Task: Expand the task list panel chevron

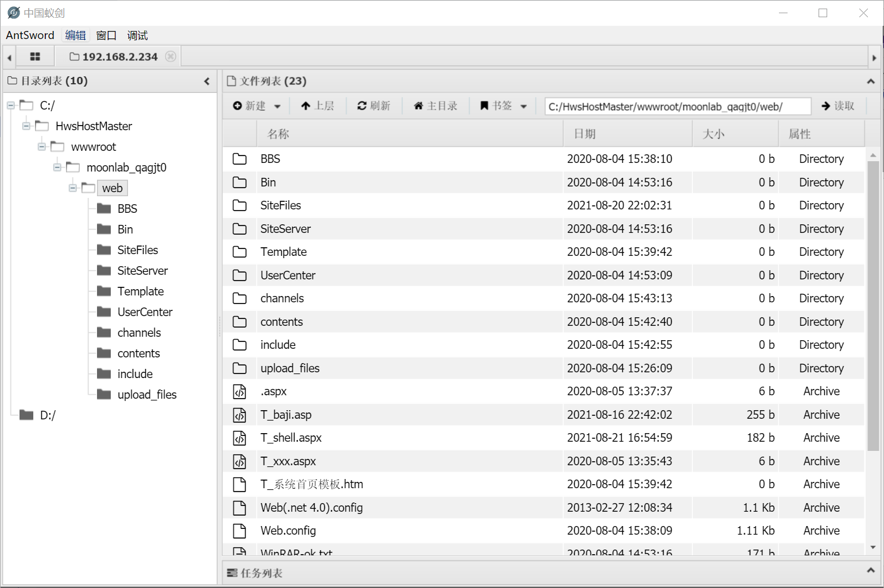Action: pyautogui.click(x=870, y=571)
